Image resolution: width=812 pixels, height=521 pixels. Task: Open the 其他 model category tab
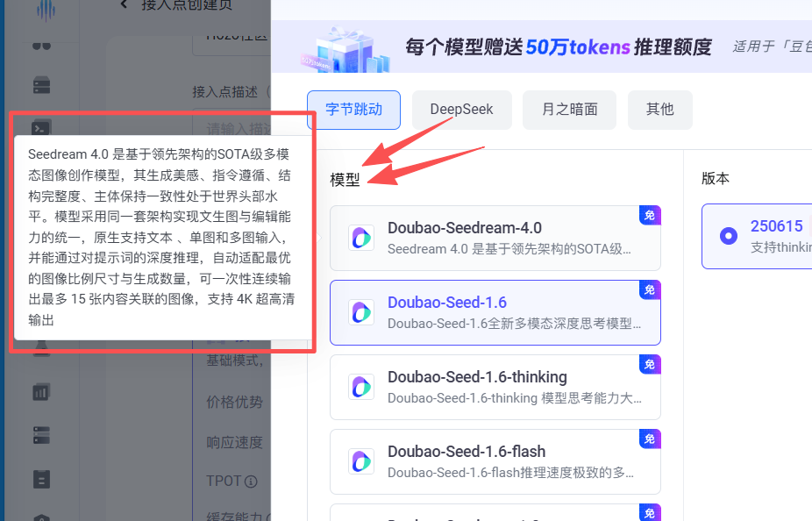(659, 110)
